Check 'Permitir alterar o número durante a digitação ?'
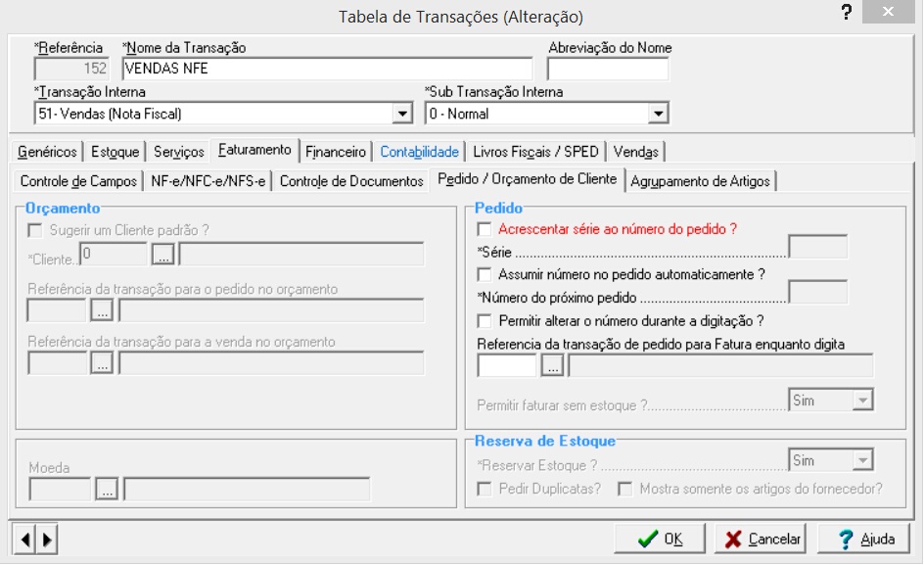924x565 pixels. [x=485, y=321]
